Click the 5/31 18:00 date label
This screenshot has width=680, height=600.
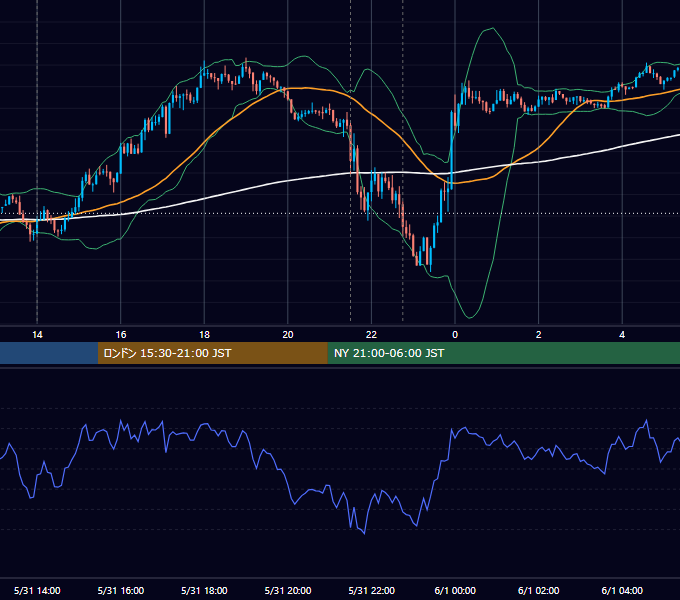[x=204, y=590]
